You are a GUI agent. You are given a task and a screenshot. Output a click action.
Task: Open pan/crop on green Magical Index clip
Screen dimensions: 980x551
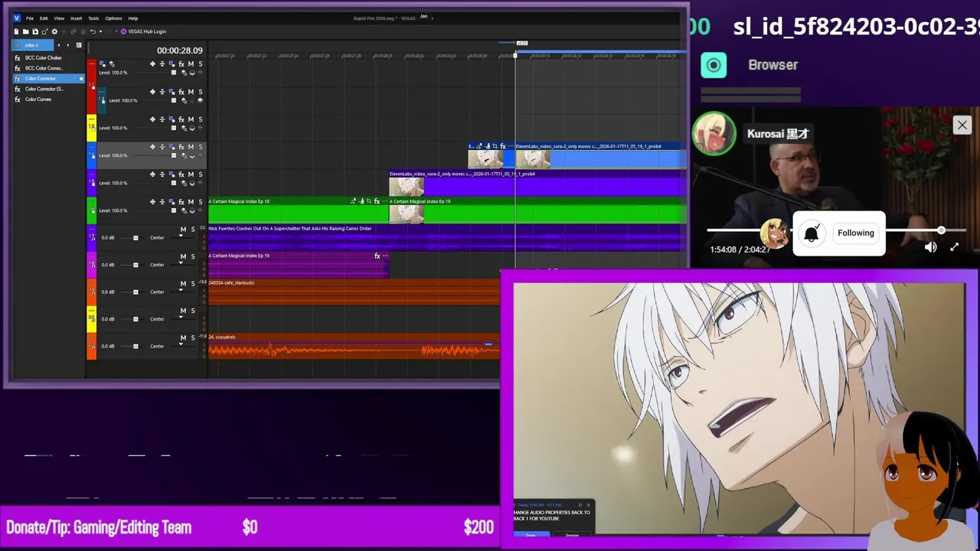click(368, 201)
